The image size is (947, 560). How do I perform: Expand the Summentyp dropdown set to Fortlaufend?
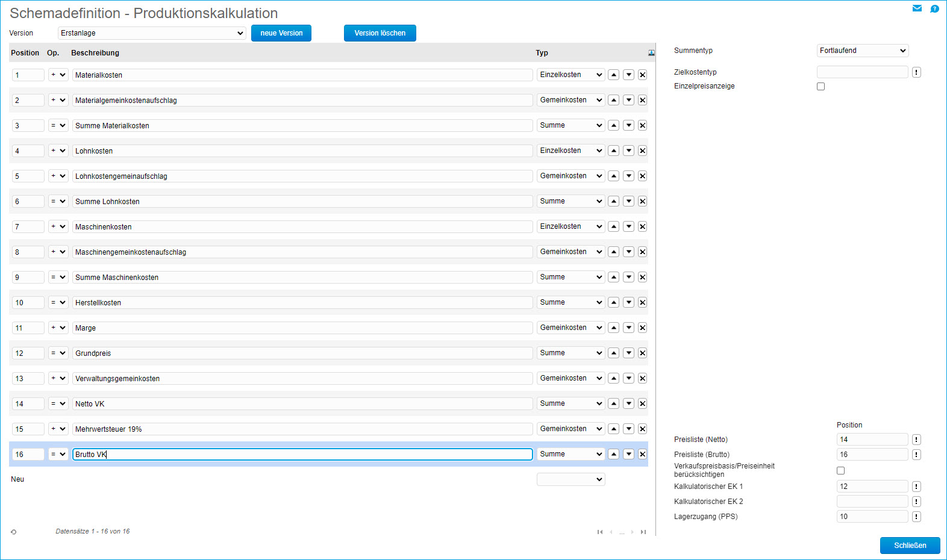pyautogui.click(x=862, y=51)
